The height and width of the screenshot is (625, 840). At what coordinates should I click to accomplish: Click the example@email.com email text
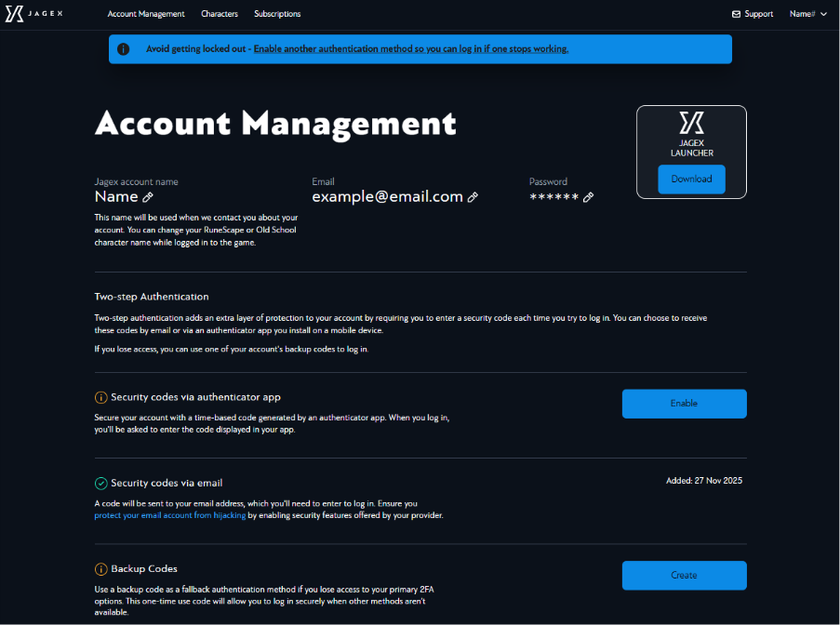coord(387,196)
